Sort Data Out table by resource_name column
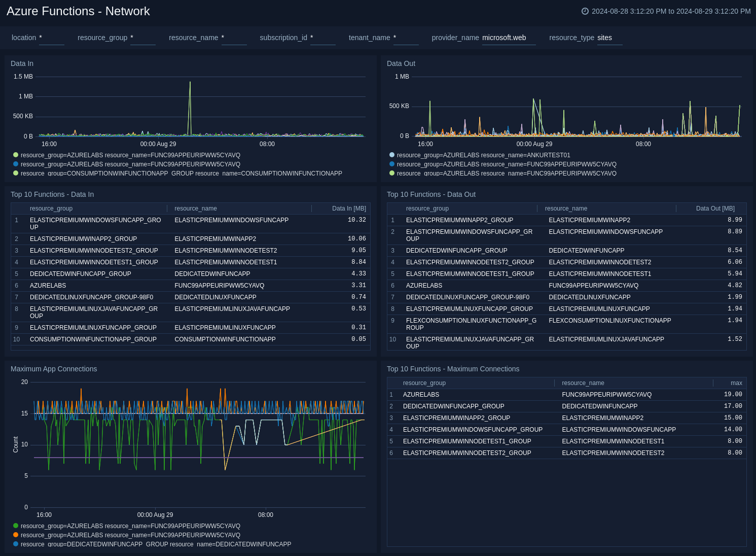Screen dimensions: 756x556 coord(566,208)
